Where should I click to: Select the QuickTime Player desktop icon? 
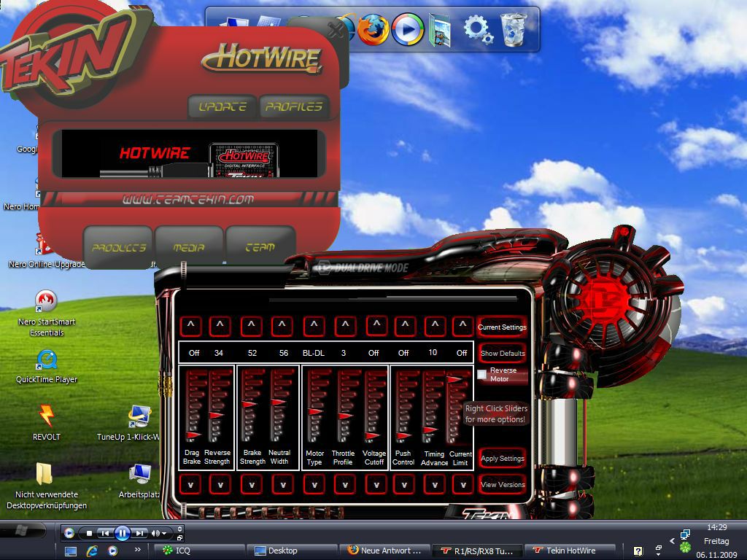(46, 367)
